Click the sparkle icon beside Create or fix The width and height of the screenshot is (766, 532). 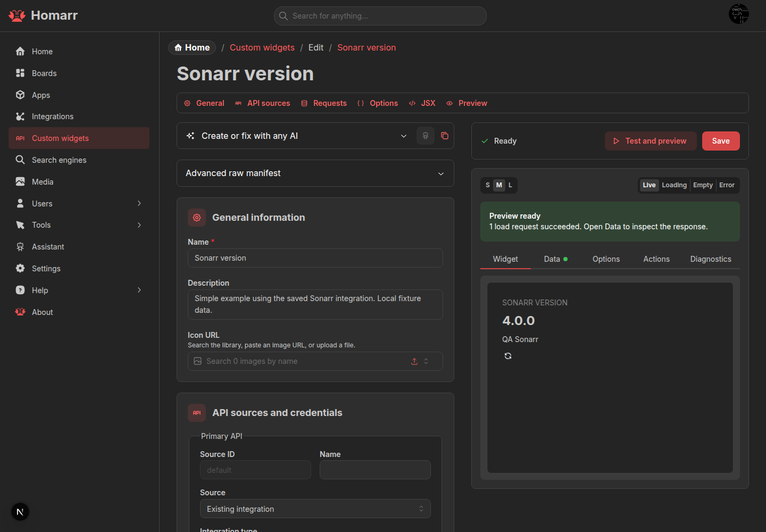tap(190, 136)
